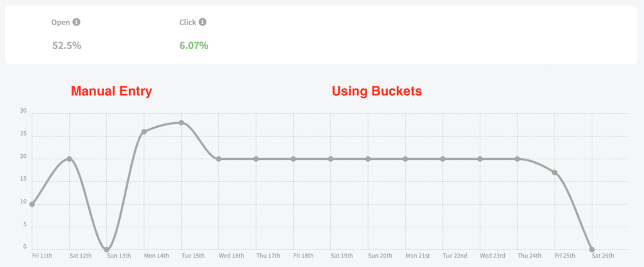The height and width of the screenshot is (267, 644).
Task: Click the Using Buckets red label
Action: (x=377, y=91)
